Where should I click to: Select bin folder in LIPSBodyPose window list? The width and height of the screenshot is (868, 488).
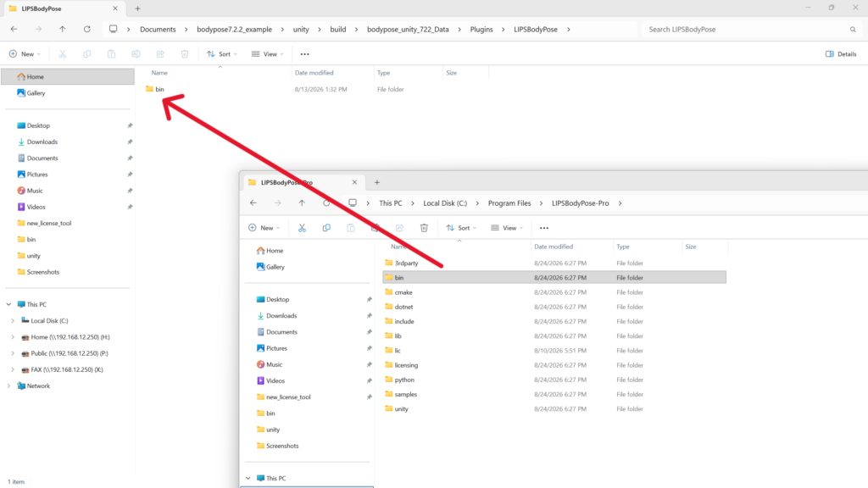(x=155, y=89)
